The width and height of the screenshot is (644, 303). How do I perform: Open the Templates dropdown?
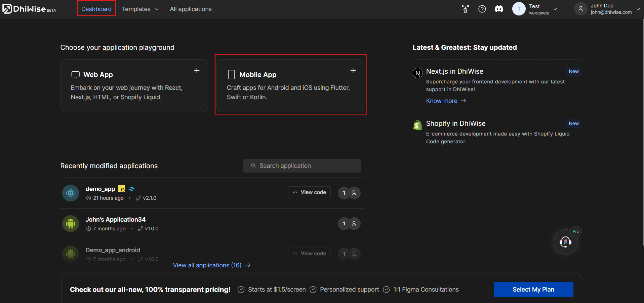click(140, 9)
